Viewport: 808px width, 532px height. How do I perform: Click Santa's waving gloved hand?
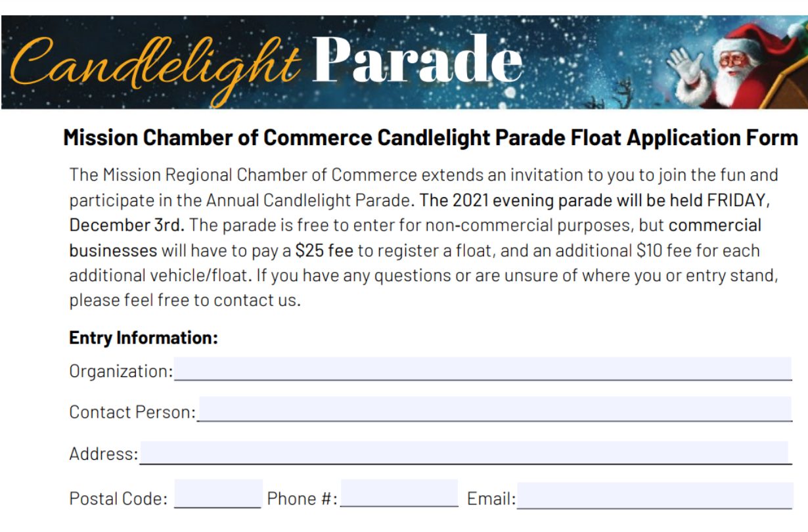685,65
